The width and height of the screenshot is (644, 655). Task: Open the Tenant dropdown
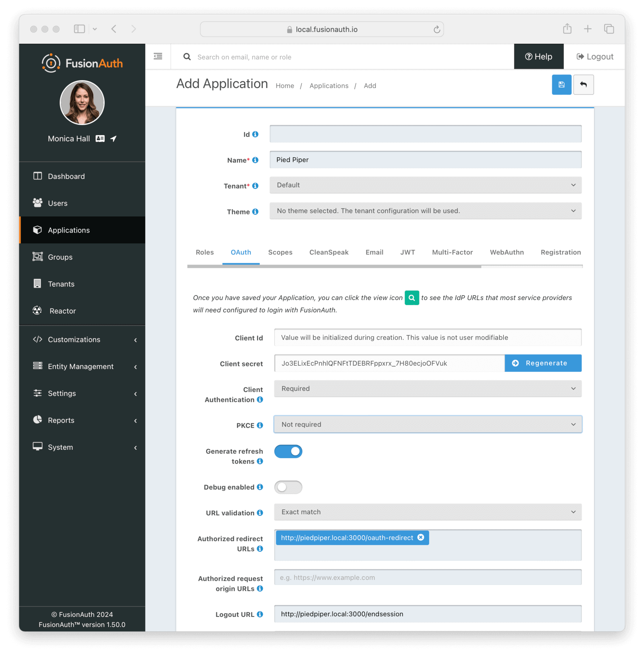coord(425,185)
